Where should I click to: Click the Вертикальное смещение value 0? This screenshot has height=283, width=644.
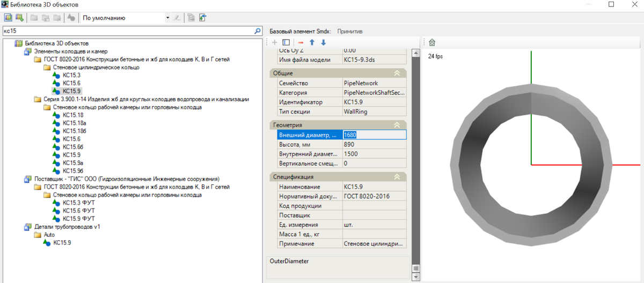point(374,163)
